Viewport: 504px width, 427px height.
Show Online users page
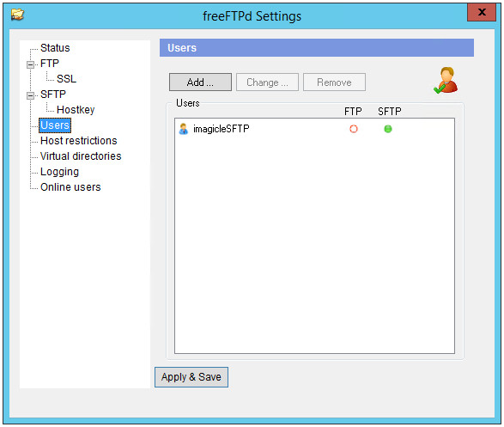tap(70, 186)
